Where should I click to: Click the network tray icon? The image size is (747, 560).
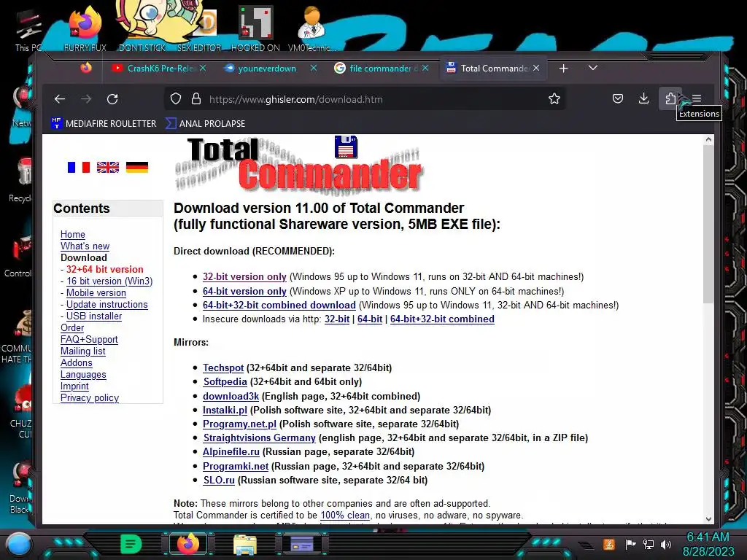click(648, 544)
